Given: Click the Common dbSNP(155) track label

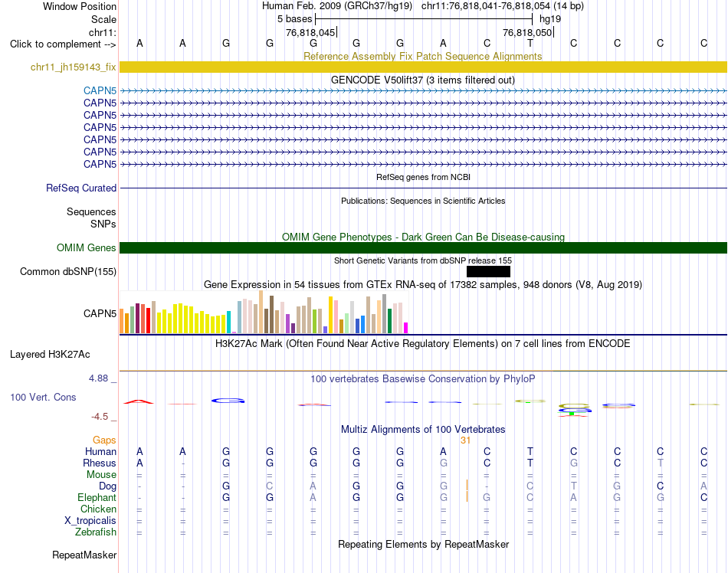Looking at the screenshot, I should pos(67,271).
